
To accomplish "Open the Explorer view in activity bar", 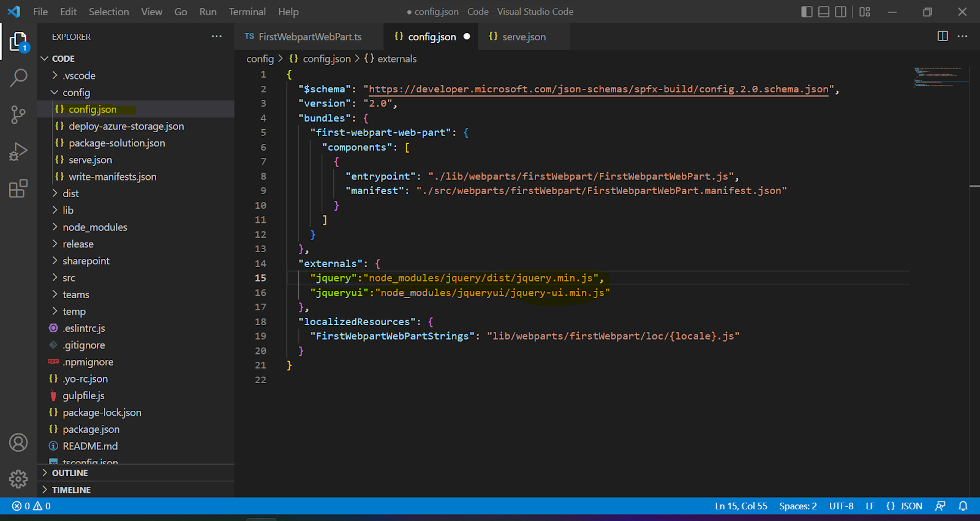I will (x=18, y=42).
